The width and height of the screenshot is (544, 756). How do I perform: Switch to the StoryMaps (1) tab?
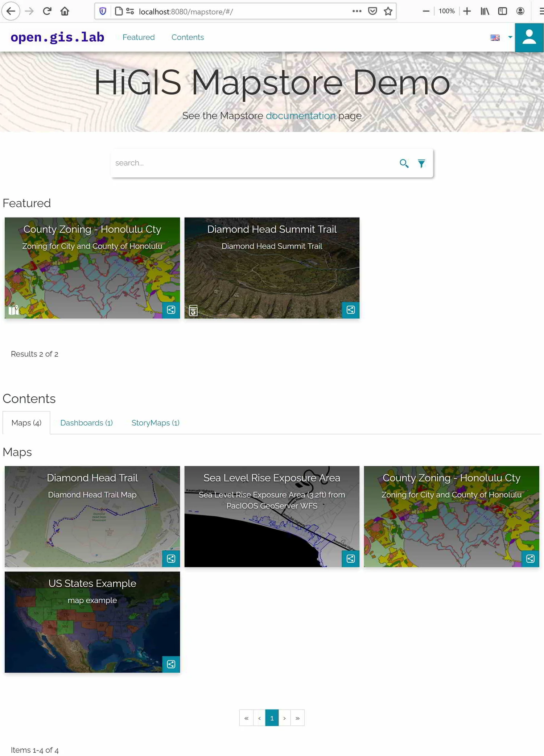[x=155, y=423]
